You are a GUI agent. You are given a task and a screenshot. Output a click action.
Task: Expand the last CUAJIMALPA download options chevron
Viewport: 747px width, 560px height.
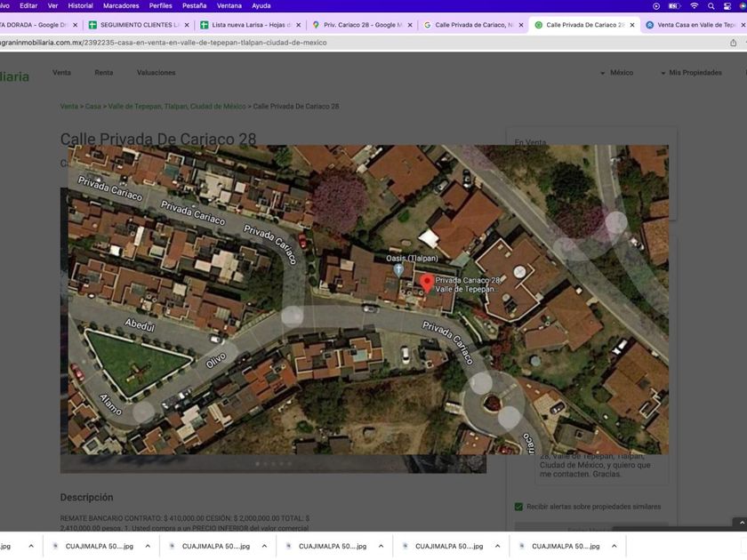click(x=614, y=547)
